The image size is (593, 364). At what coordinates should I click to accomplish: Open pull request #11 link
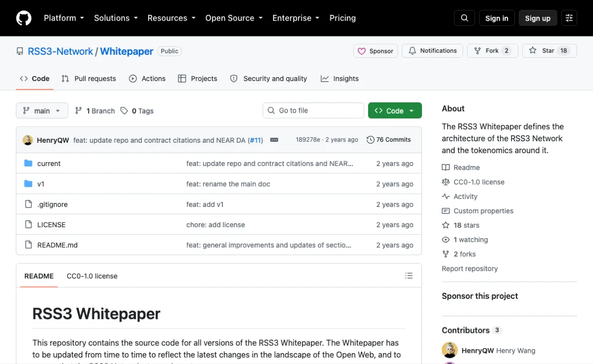click(255, 140)
